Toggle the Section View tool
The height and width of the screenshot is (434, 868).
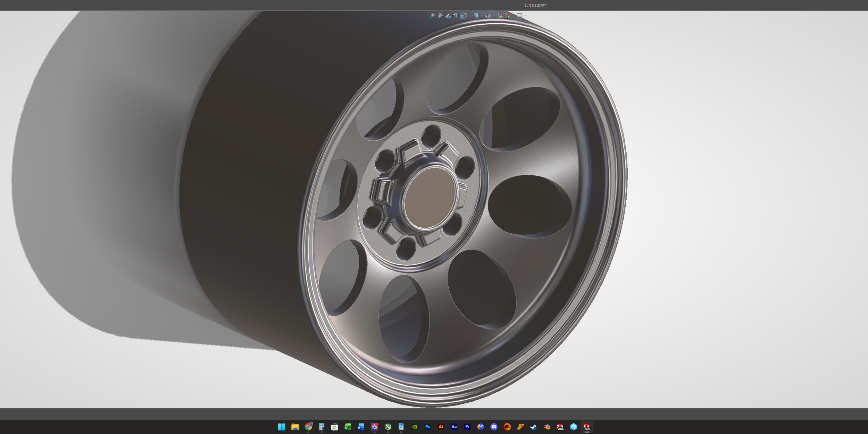pyautogui.click(x=456, y=16)
